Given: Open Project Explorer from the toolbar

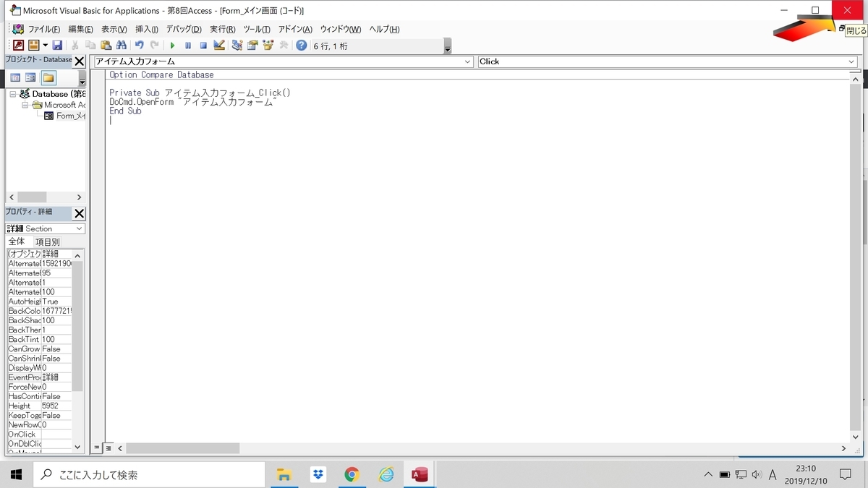Looking at the screenshot, I should pyautogui.click(x=237, y=45).
